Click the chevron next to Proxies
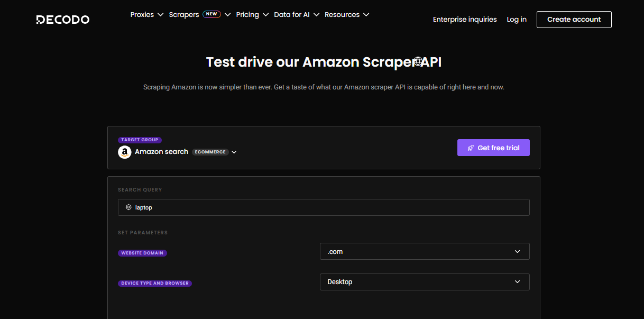Image resolution: width=644 pixels, height=319 pixels. (x=160, y=15)
